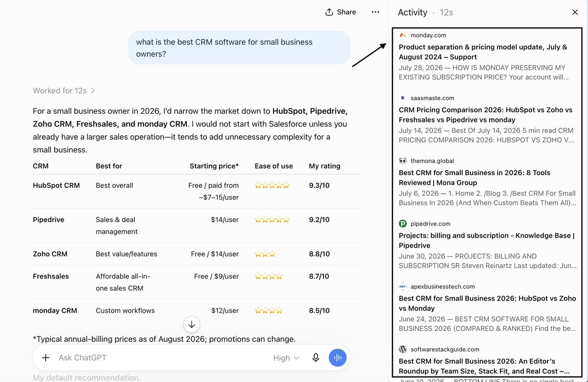Click the softwarestackguide.com WordPress favicon
This screenshot has width=588, height=382.
403,349
